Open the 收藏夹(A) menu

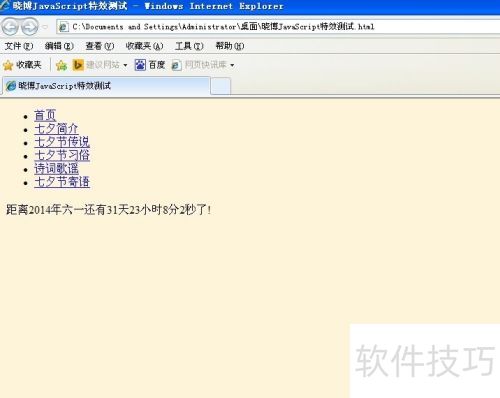(x=144, y=46)
